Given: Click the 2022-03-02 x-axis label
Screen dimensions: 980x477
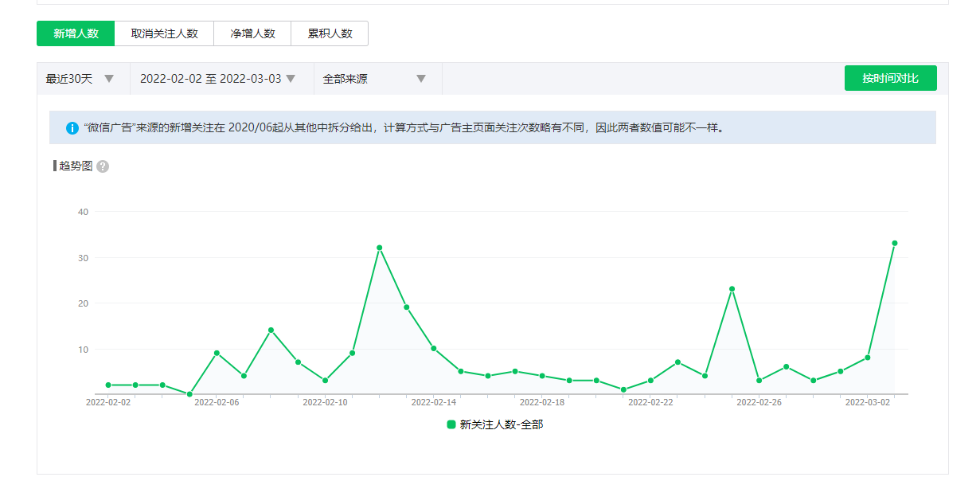Looking at the screenshot, I should (868, 403).
